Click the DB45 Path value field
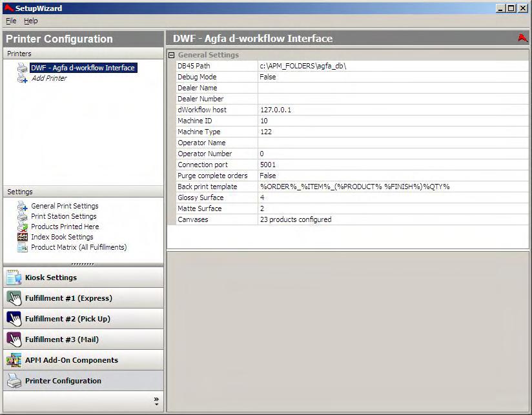The image size is (532, 415). 393,66
